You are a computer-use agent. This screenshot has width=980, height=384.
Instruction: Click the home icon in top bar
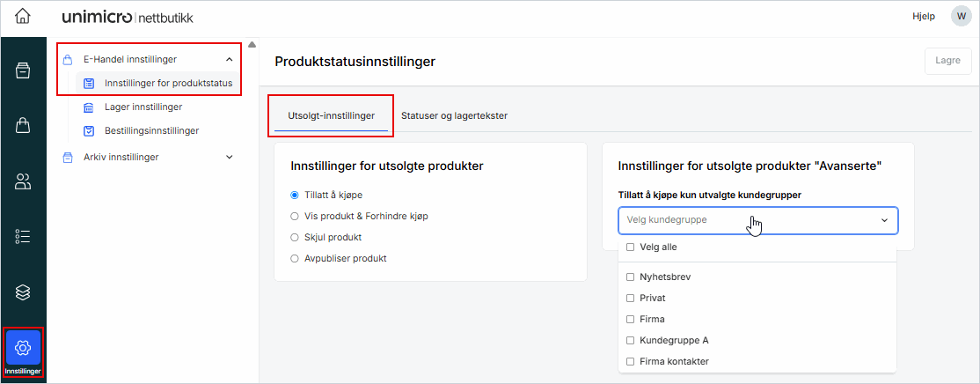click(23, 17)
